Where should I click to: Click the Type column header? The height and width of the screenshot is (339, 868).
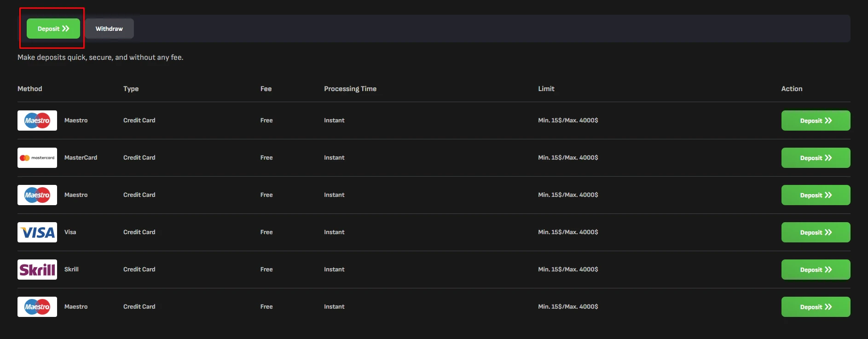point(131,89)
